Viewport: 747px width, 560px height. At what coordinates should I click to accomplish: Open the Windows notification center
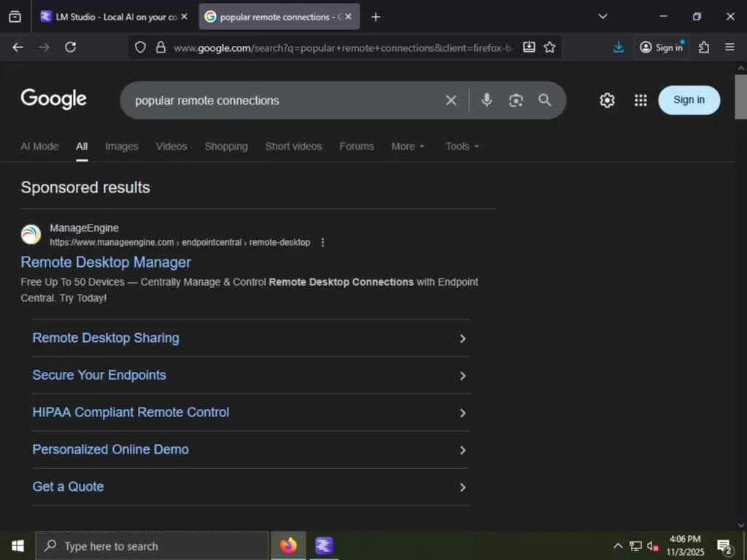tap(724, 547)
